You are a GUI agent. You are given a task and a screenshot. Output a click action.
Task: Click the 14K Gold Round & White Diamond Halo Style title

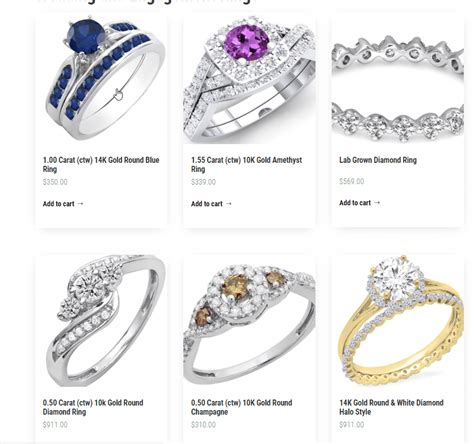[391, 407]
